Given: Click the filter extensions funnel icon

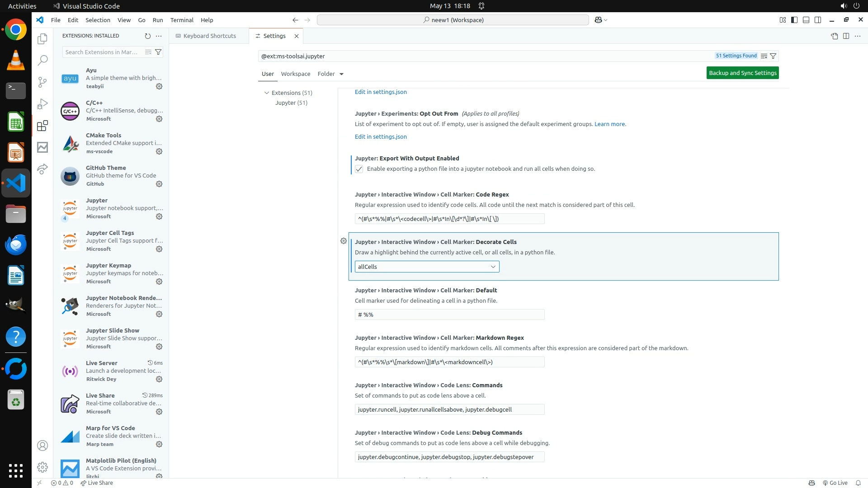Looking at the screenshot, I should pyautogui.click(x=158, y=52).
